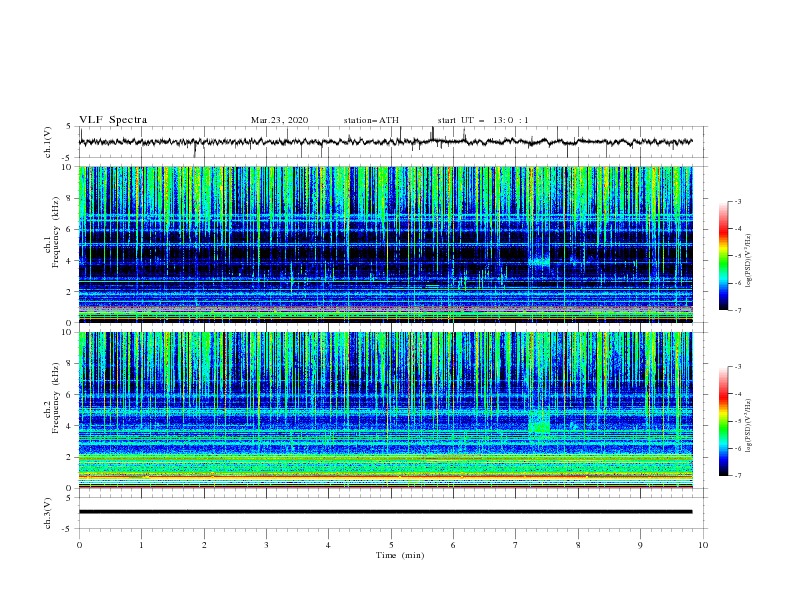
Task: Select the "Mar.23, 2020" date label
Action: [279, 120]
